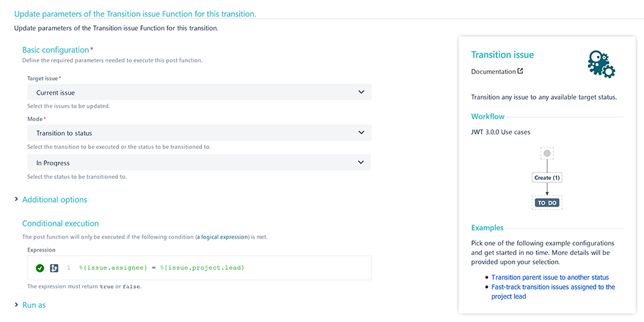Open the status dropdown showing In Progress
Screen dimensions: 644x322
[199, 162]
